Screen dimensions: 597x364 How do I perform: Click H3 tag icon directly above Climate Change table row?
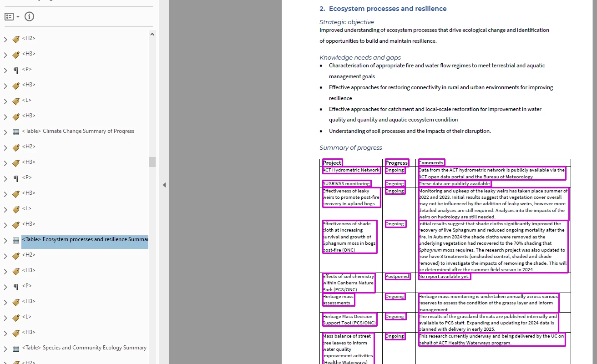pyautogui.click(x=16, y=116)
